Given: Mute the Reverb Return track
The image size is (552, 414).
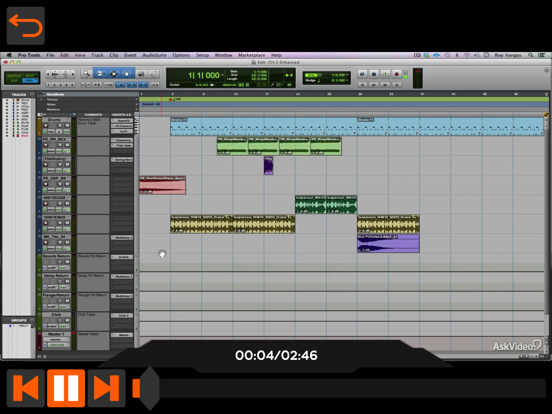Looking at the screenshot, I should click(67, 262).
